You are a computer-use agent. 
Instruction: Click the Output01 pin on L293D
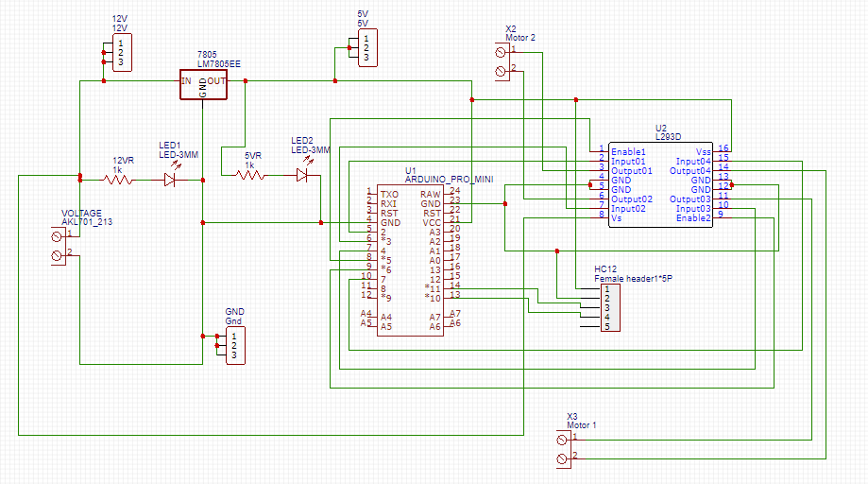[x=632, y=170]
